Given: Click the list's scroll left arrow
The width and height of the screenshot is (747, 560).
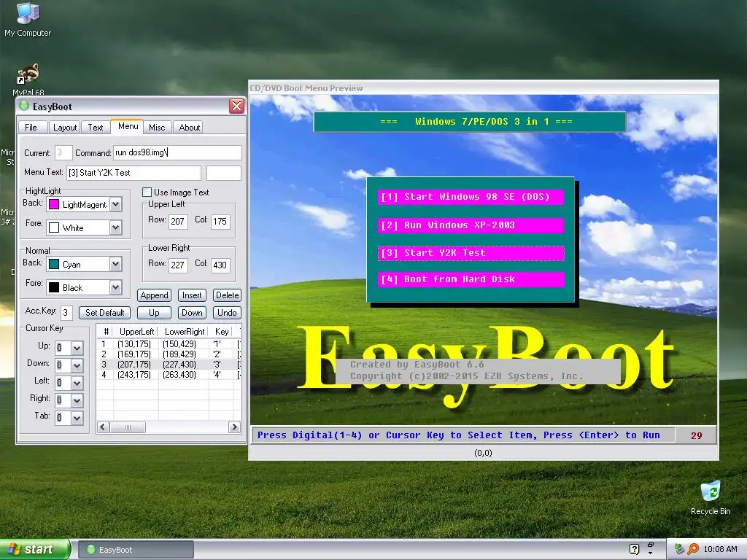Looking at the screenshot, I should [x=103, y=427].
